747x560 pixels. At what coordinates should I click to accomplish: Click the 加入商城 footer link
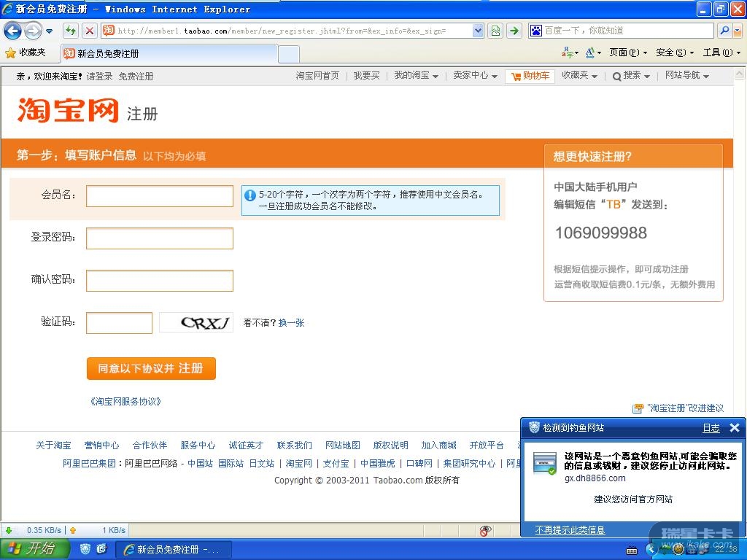tap(438, 446)
